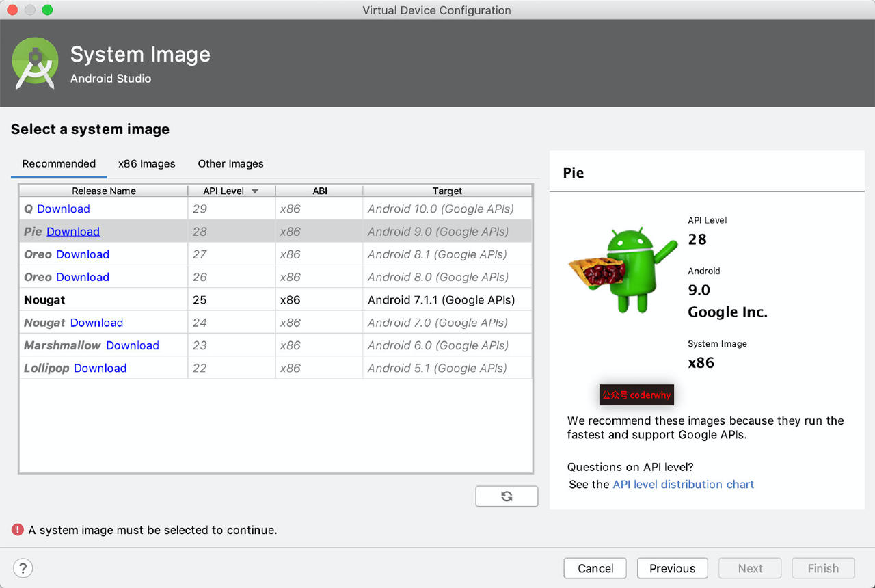Click the Release Name column header
Viewport: 875px width, 588px height.
[104, 191]
